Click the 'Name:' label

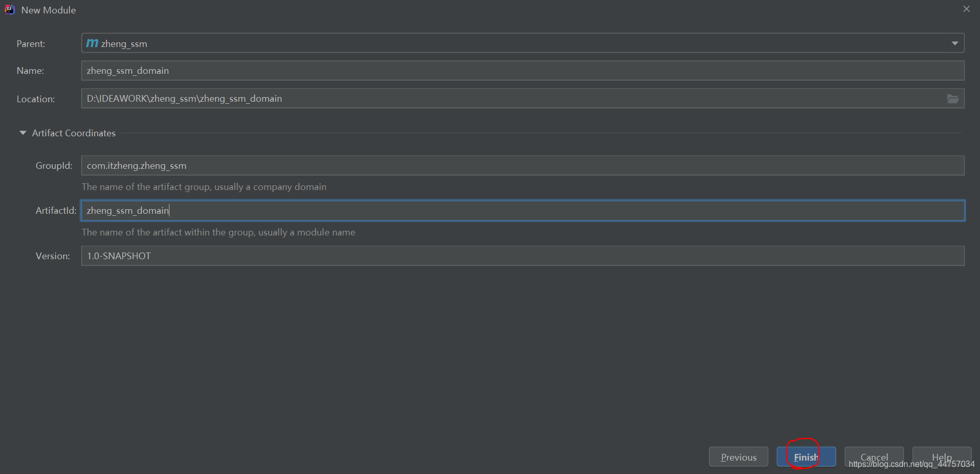click(30, 71)
